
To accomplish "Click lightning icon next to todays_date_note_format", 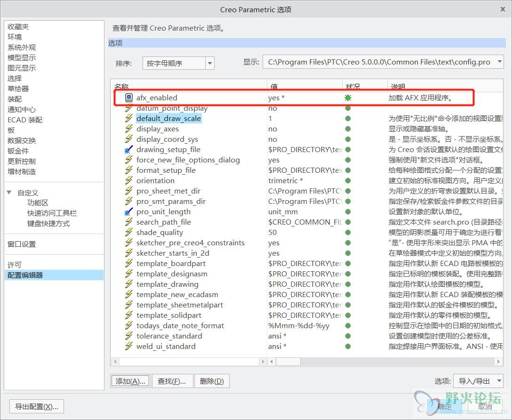I will click(128, 326).
